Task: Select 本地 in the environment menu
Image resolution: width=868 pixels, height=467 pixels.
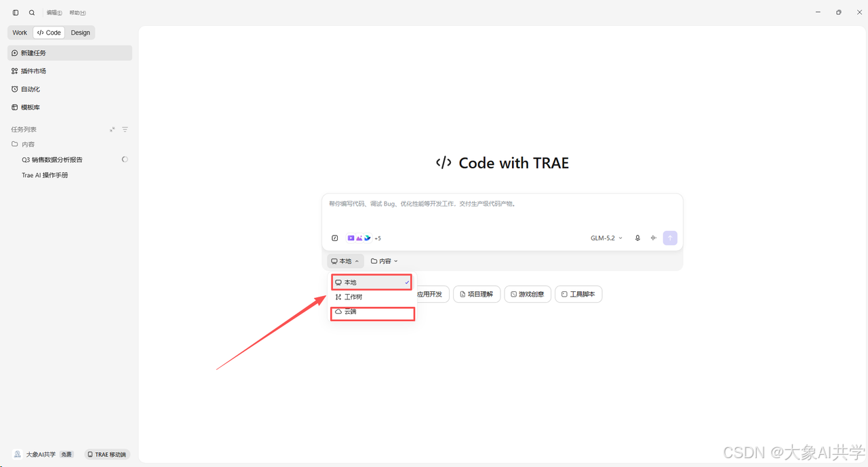Action: [x=372, y=282]
